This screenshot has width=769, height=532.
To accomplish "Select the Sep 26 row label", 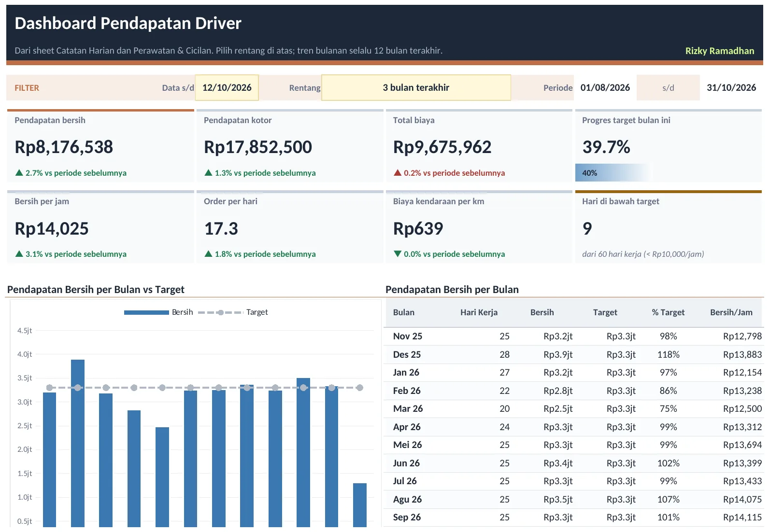I will [x=407, y=517].
